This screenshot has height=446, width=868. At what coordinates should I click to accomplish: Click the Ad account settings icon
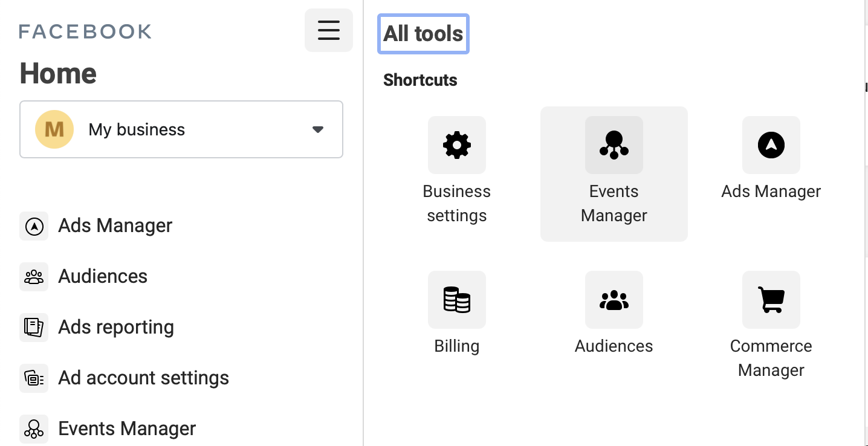pyautogui.click(x=34, y=378)
